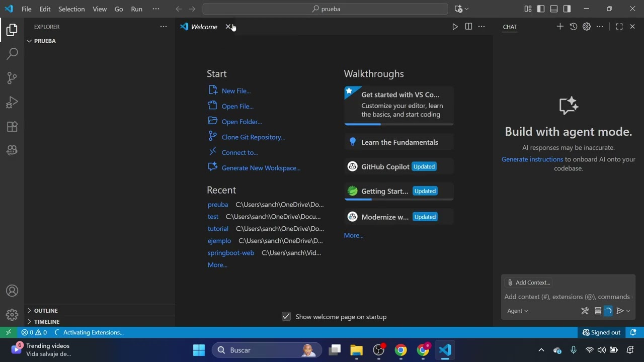The image size is (644, 362).
Task: Click the remote window indicator in the status bar
Action: (8, 332)
